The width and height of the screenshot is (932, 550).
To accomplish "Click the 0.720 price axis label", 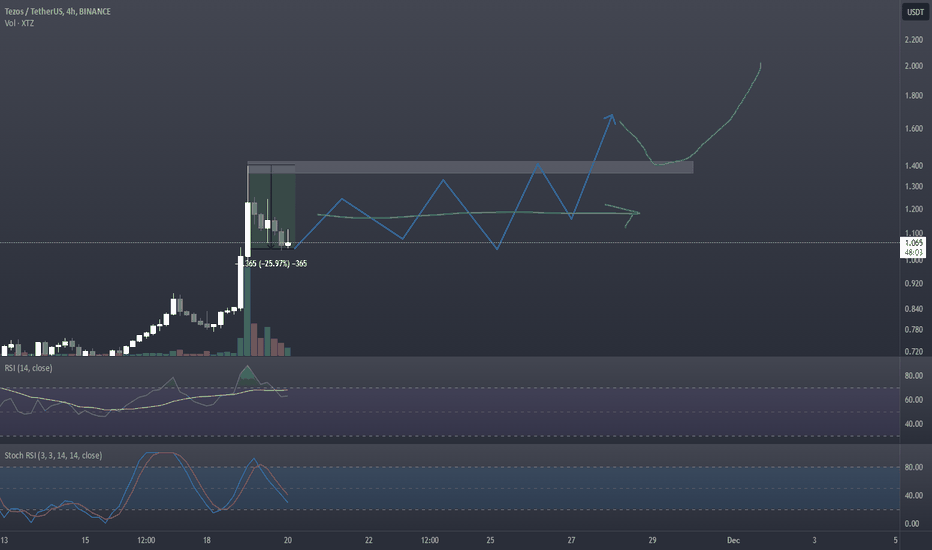I will coord(914,351).
